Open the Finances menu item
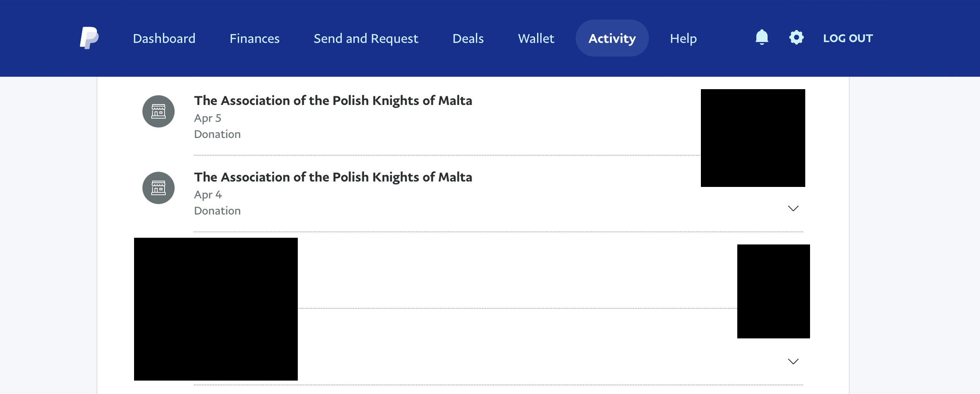The image size is (980, 394). click(255, 38)
